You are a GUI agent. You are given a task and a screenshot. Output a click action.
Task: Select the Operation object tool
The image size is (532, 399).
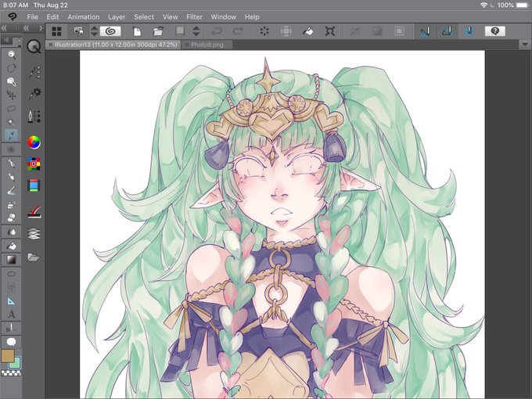12,81
